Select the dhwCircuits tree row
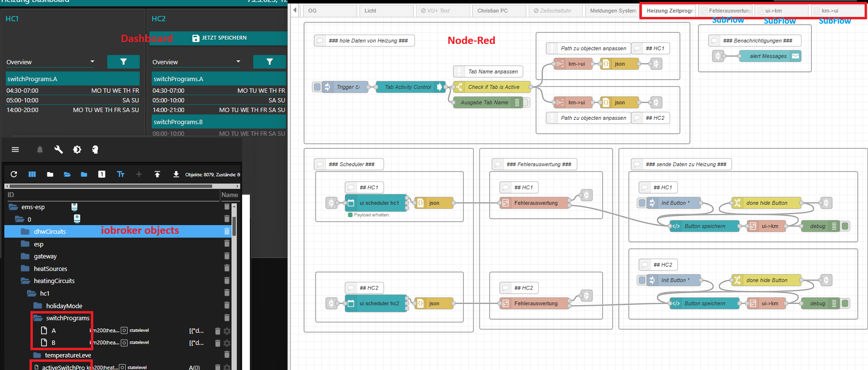 [x=118, y=231]
